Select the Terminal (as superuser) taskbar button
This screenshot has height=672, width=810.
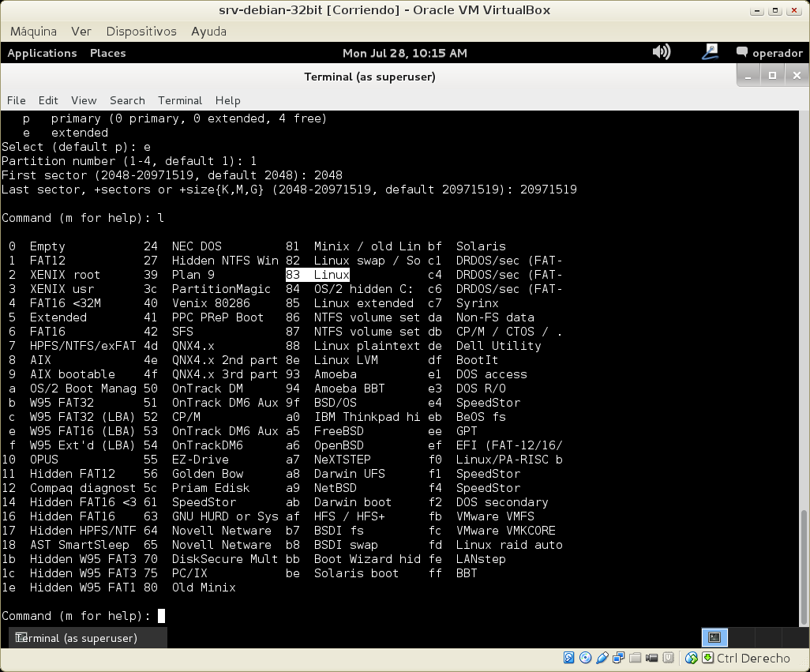point(76,637)
